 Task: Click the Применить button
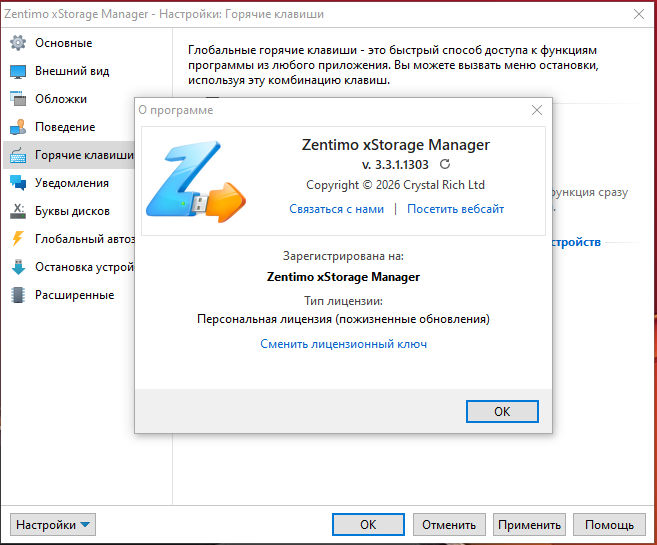point(529,524)
